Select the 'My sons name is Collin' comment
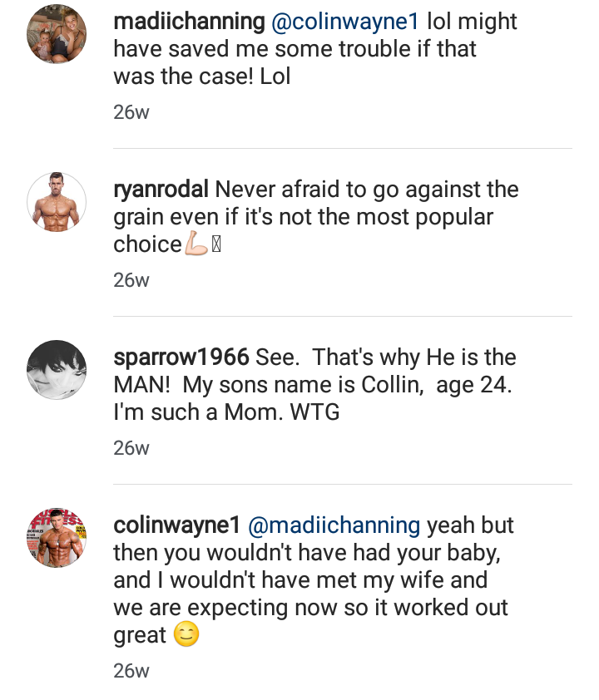 315,385
